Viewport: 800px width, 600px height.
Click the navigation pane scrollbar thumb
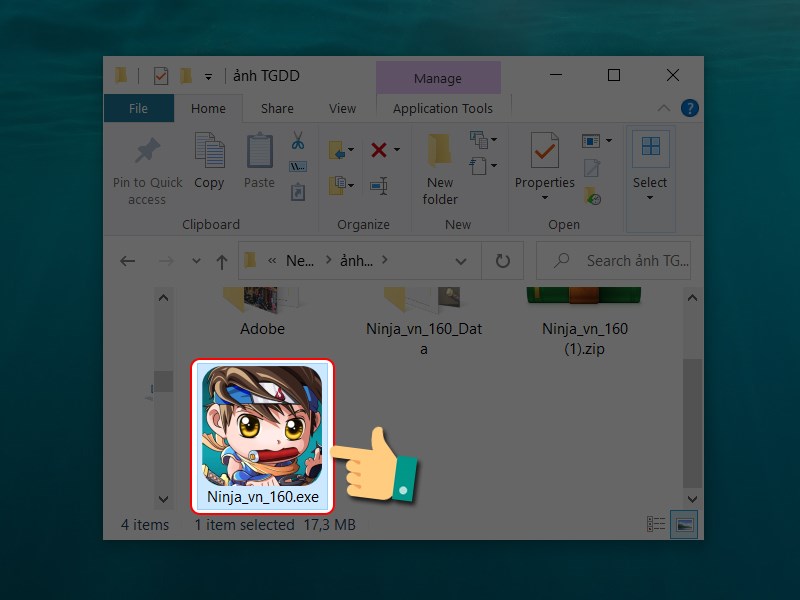pos(163,381)
